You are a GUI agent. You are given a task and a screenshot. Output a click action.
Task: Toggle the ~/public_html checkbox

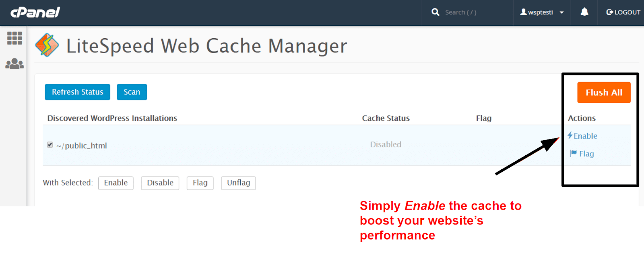tap(50, 145)
